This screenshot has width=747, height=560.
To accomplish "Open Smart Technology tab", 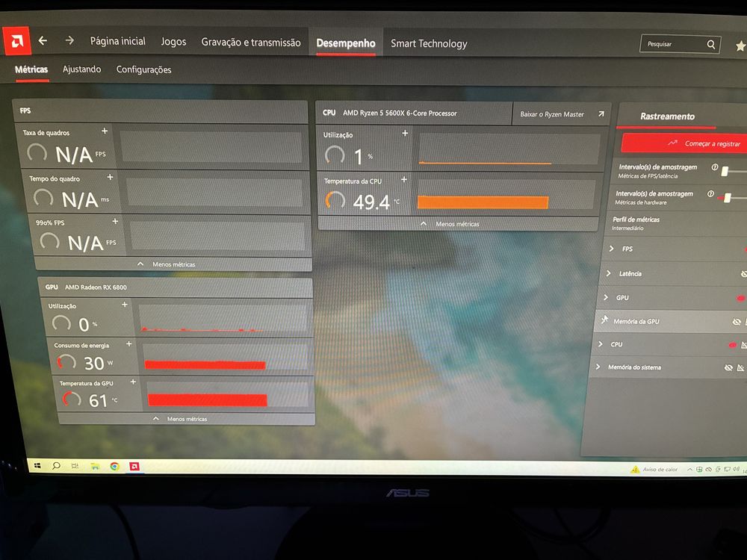I will (429, 44).
